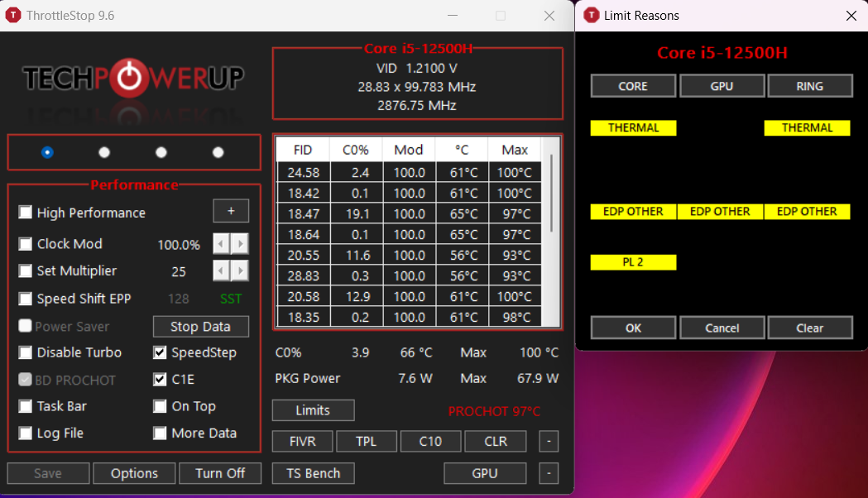Click the minus button next to GPU

pos(549,473)
